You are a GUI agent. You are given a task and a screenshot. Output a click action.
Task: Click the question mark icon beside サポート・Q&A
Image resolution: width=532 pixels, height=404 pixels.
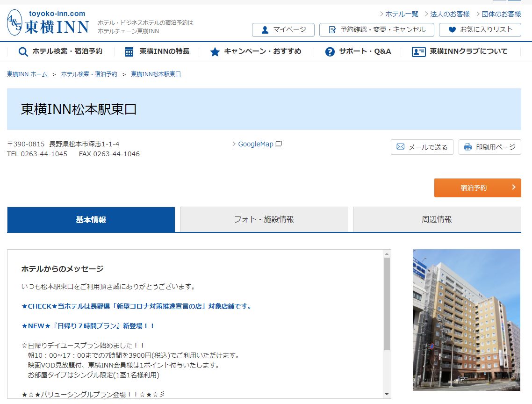pyautogui.click(x=330, y=52)
